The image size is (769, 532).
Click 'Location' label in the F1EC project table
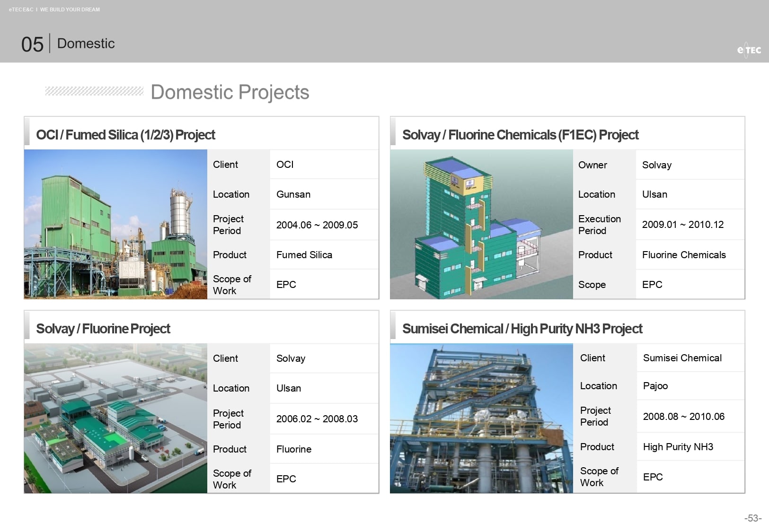[x=597, y=194]
